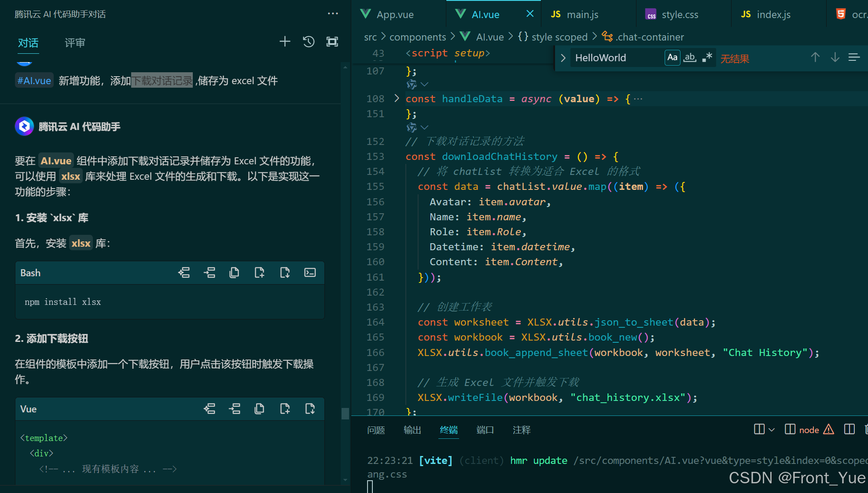
Task: Go to next search match arrow
Action: 835,58
